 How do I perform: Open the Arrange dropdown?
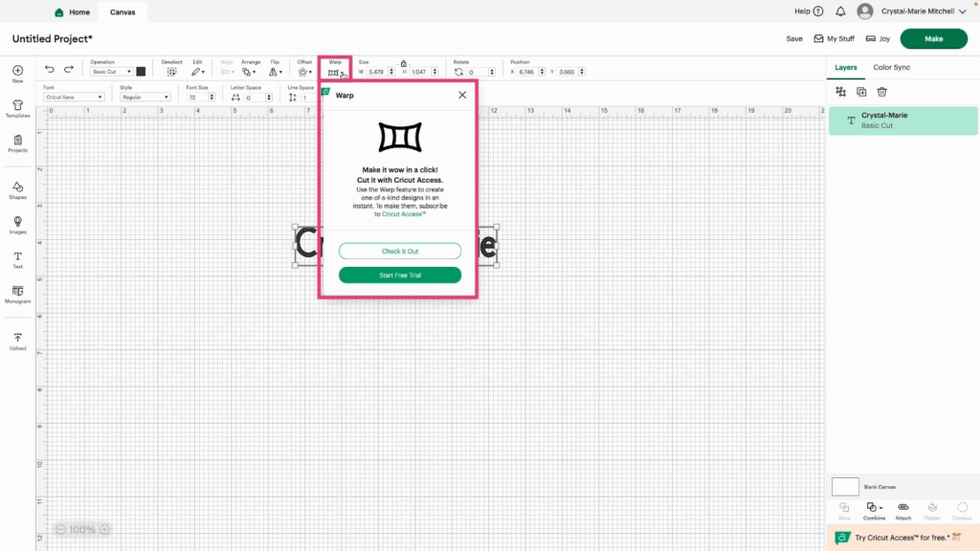pos(250,72)
